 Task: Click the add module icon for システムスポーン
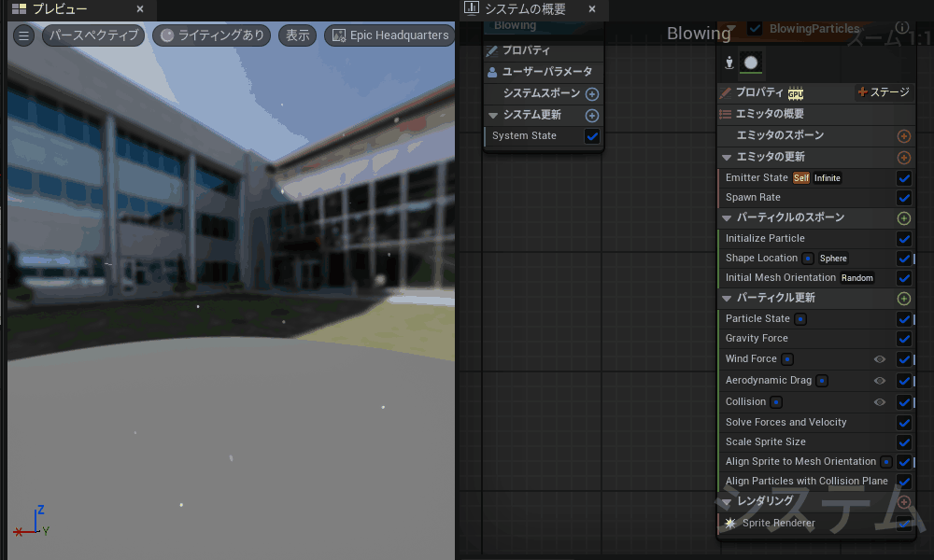591,94
